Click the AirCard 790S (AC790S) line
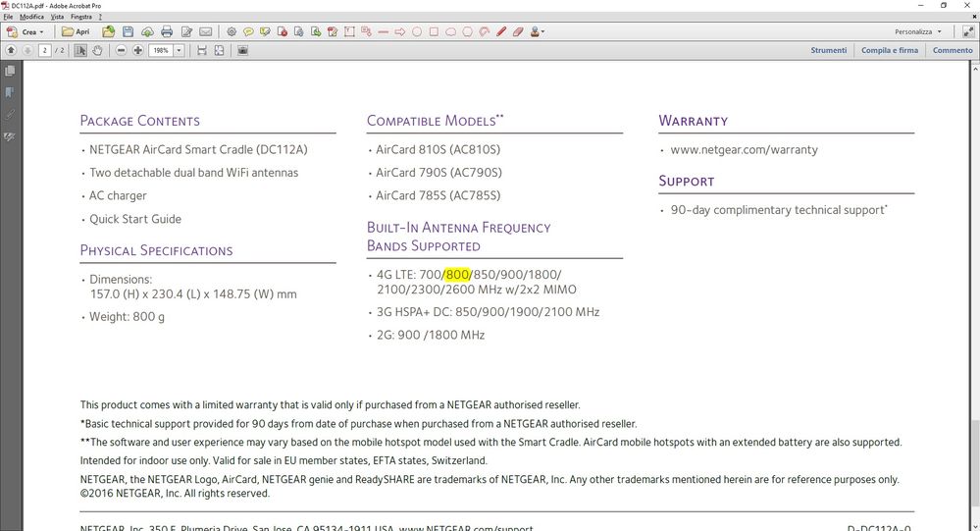 click(x=438, y=173)
